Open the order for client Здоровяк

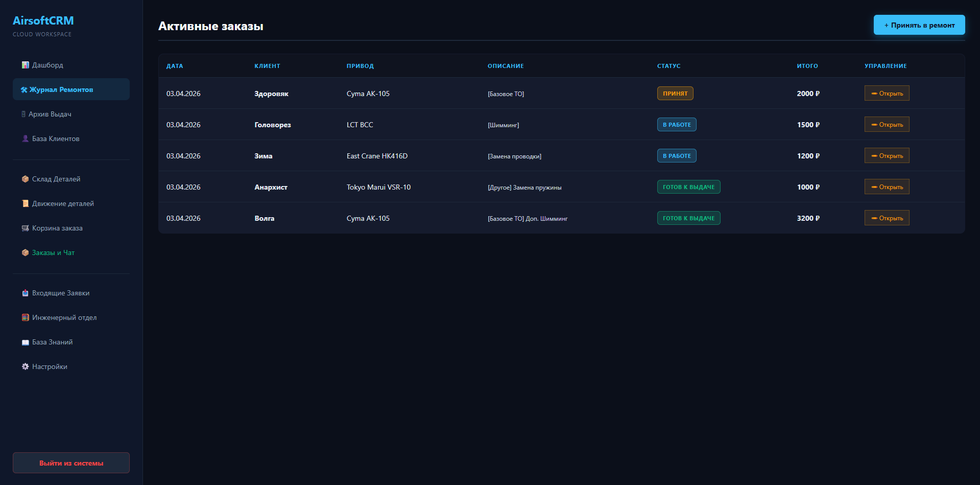coord(887,94)
